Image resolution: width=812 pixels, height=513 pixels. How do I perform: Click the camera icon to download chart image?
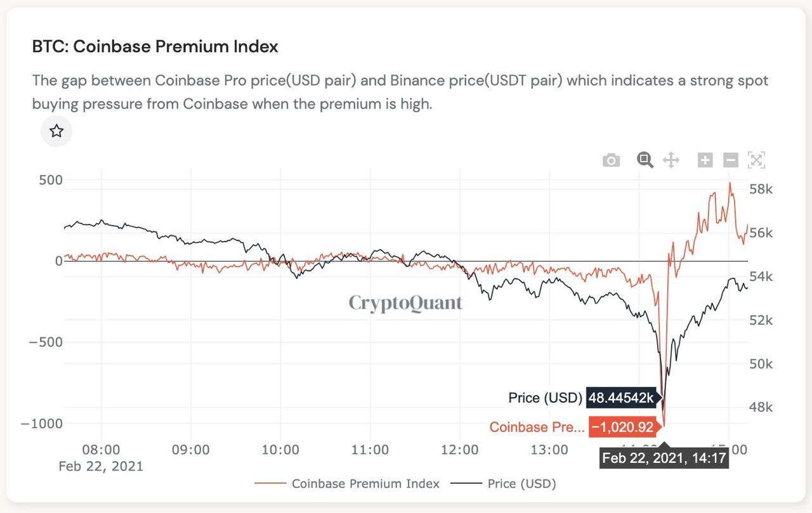(x=612, y=160)
